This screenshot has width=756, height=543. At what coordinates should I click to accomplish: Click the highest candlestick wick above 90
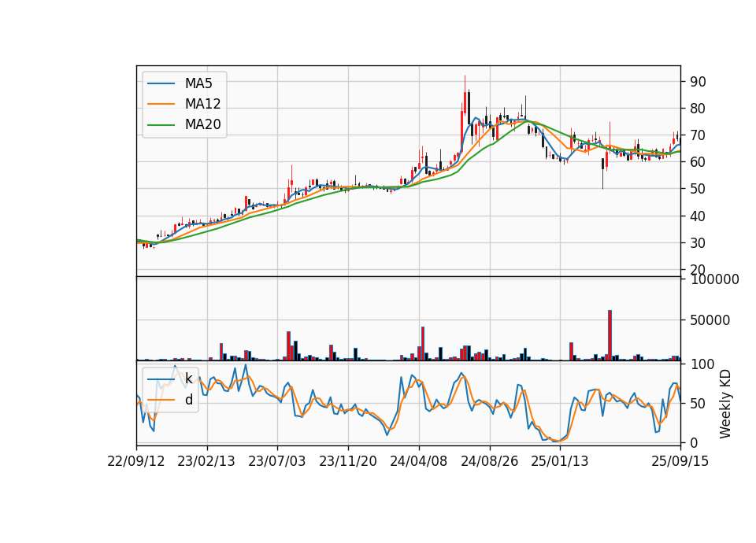465,83
